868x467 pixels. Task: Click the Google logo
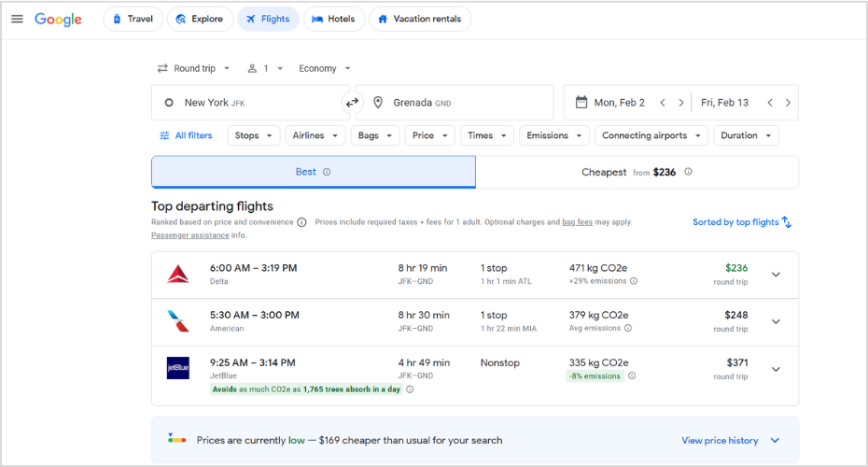(58, 20)
